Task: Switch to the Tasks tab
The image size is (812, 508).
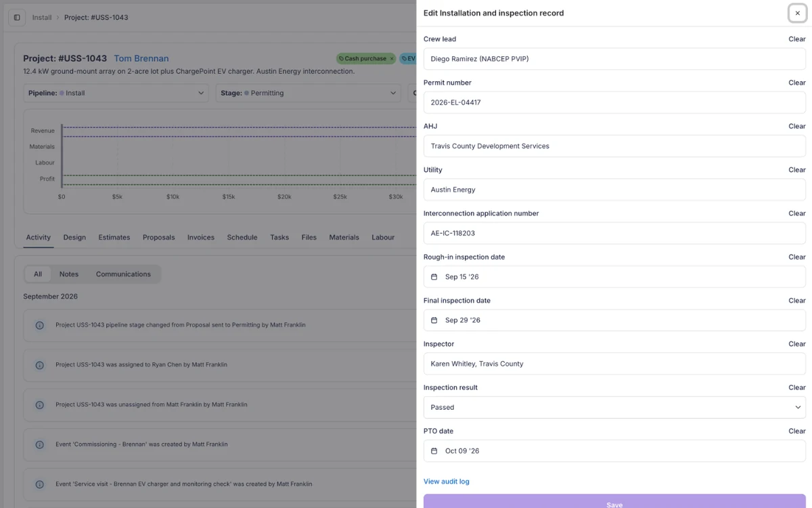Action: point(279,238)
